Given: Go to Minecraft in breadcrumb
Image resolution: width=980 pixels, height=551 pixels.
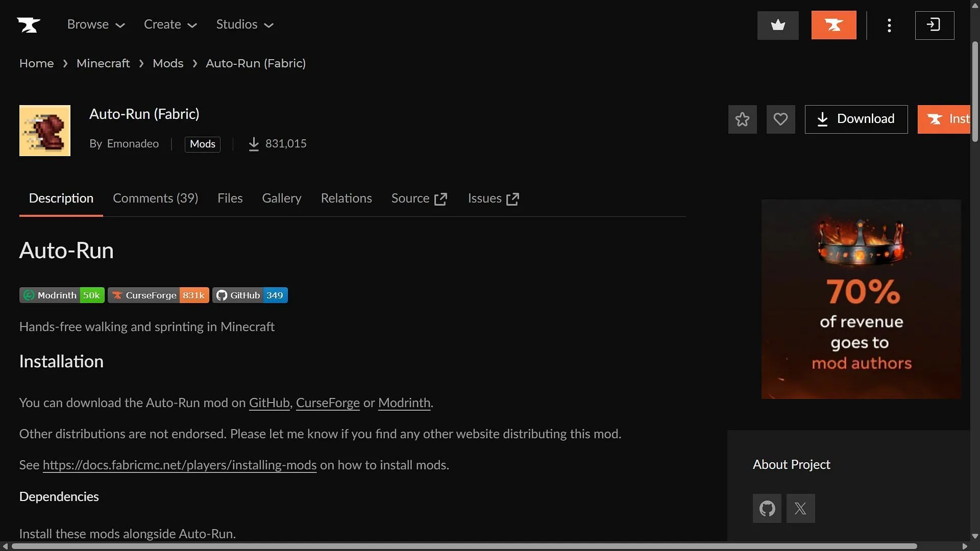Looking at the screenshot, I should pyautogui.click(x=103, y=63).
